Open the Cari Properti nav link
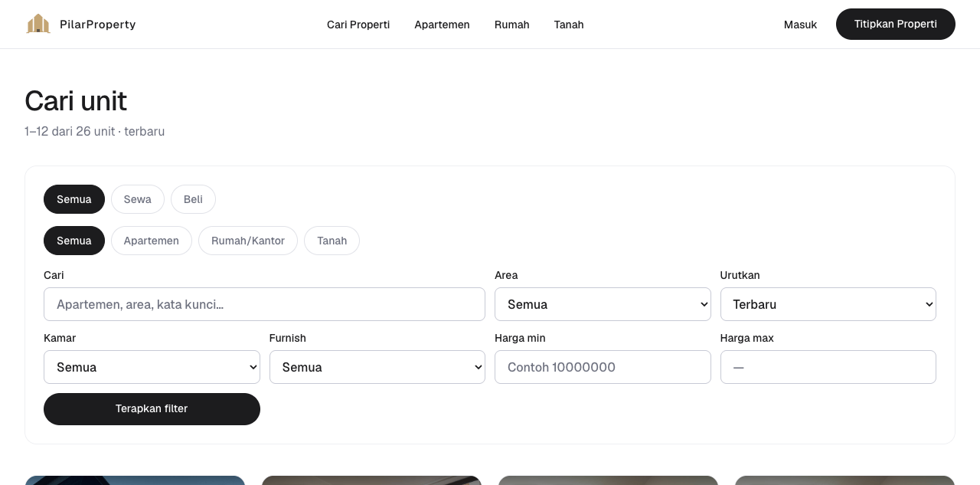 click(358, 25)
